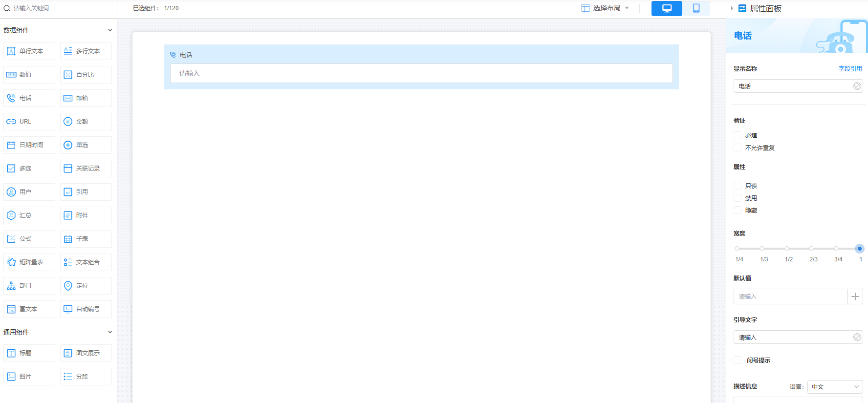Add the 多行文本 component
868x403 pixels.
click(x=86, y=51)
